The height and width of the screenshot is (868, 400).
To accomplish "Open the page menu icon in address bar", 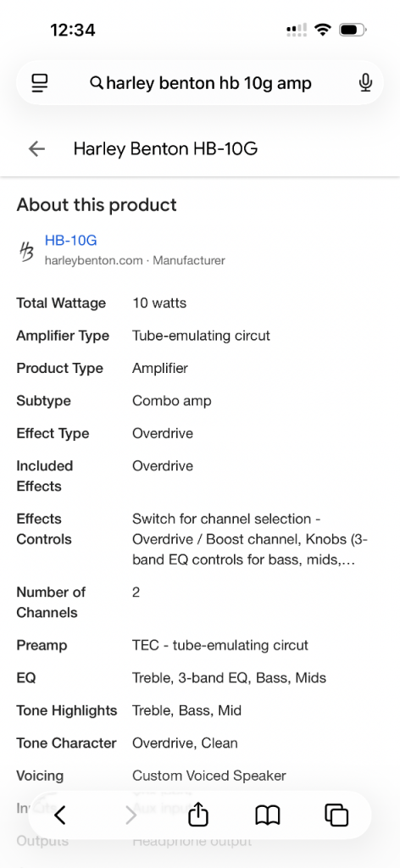I will [40, 83].
